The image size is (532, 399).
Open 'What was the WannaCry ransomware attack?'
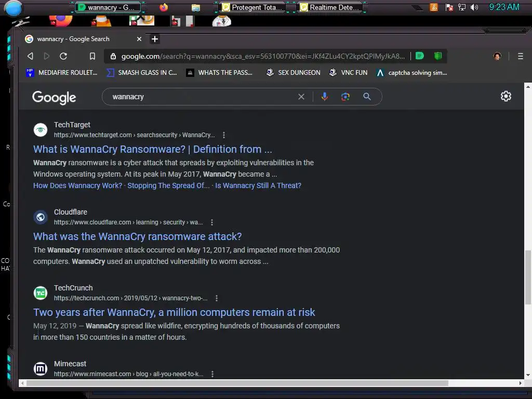point(137,236)
